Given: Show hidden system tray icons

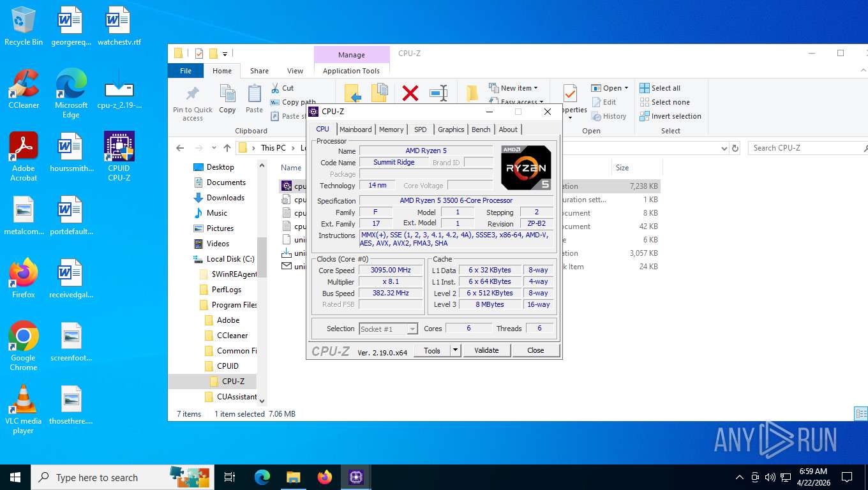Looking at the screenshot, I should point(740,477).
